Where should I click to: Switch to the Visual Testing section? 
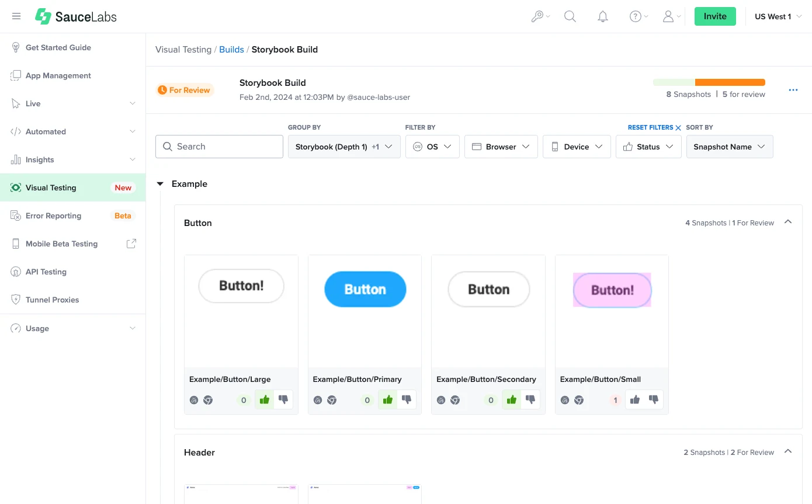(x=51, y=187)
